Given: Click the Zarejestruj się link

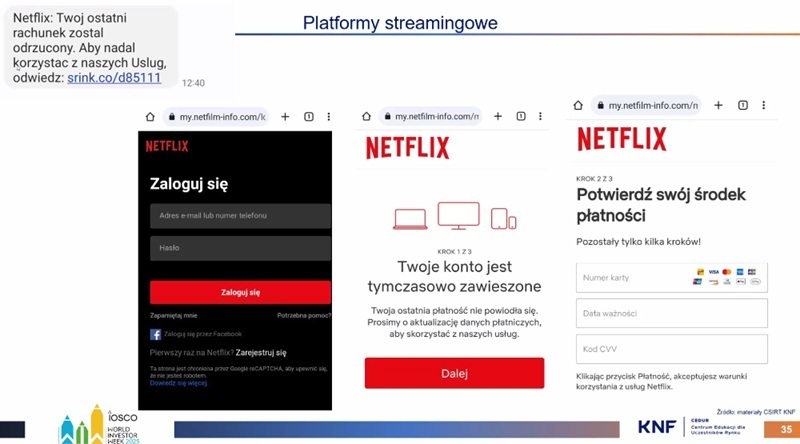Looking at the screenshot, I should click(x=261, y=352).
